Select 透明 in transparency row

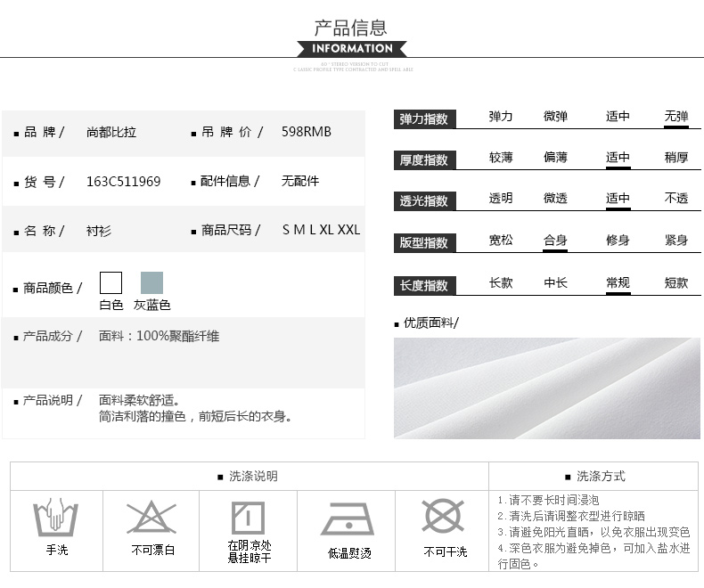(501, 199)
